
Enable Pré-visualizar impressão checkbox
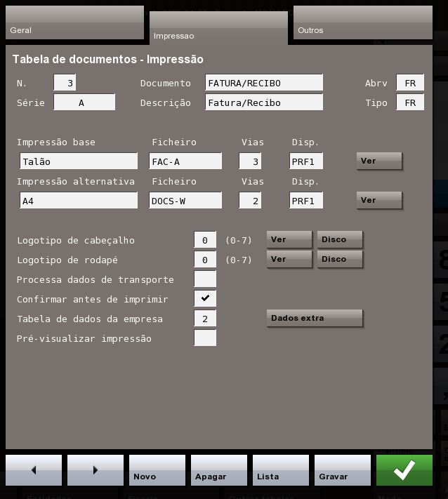(x=205, y=338)
